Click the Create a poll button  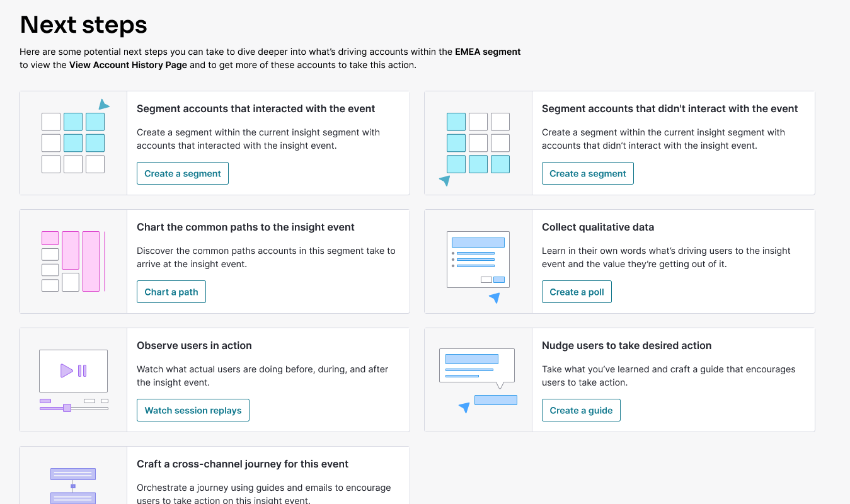[577, 292]
